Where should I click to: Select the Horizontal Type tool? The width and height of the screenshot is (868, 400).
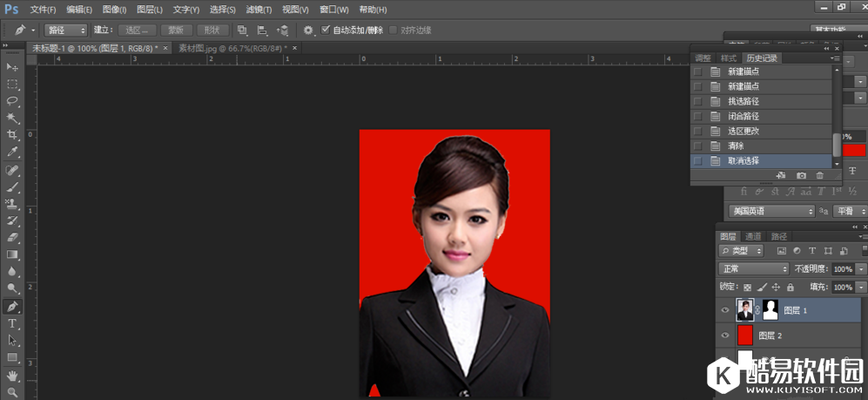(x=12, y=323)
